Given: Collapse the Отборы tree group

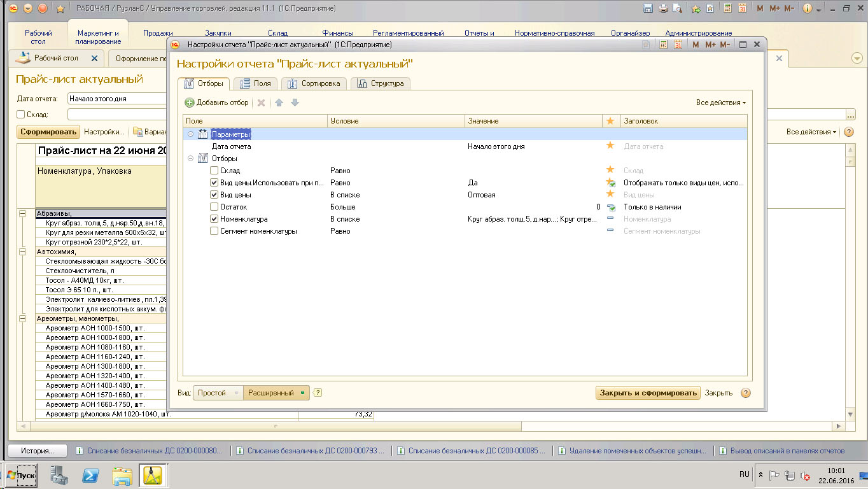Looking at the screenshot, I should pyautogui.click(x=190, y=159).
